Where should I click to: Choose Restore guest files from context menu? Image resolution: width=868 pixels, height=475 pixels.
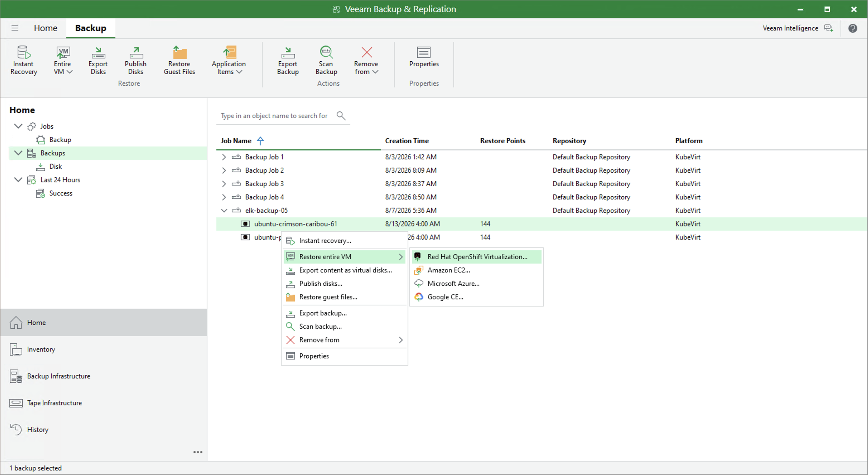[x=344, y=297]
